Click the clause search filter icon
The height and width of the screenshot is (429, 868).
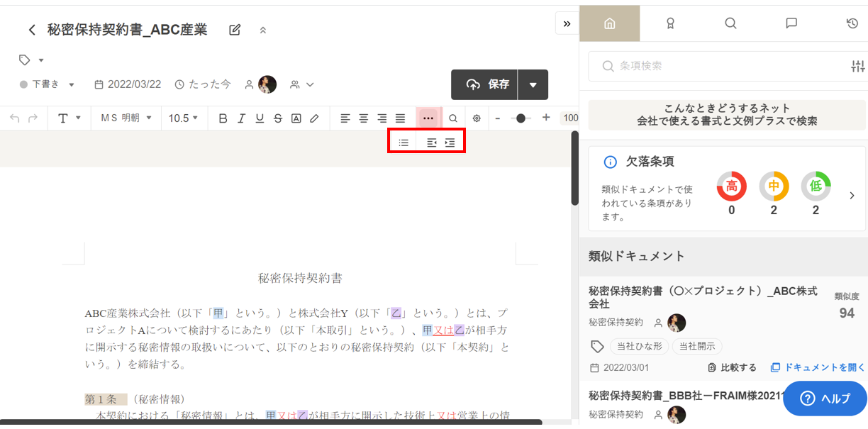pyautogui.click(x=857, y=66)
